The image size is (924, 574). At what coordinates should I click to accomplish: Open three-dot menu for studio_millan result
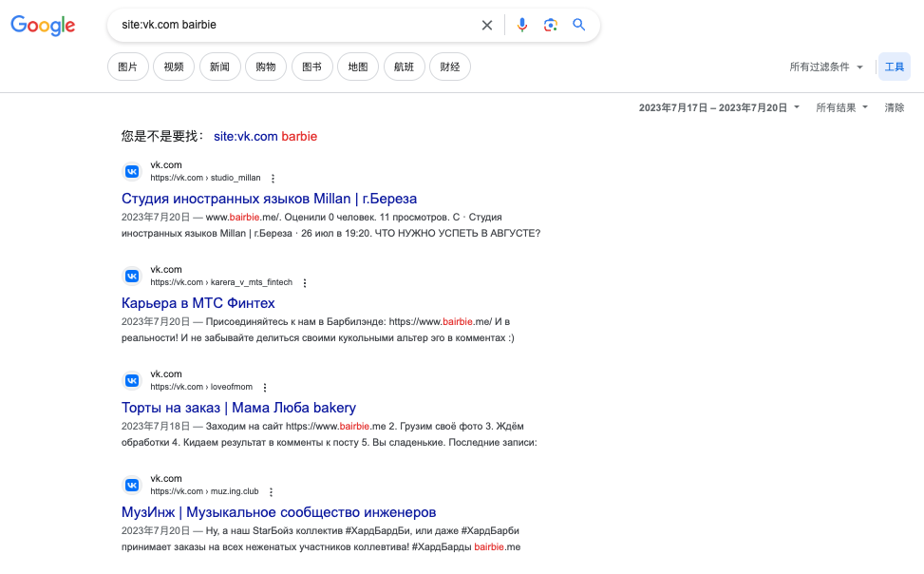pos(273,179)
